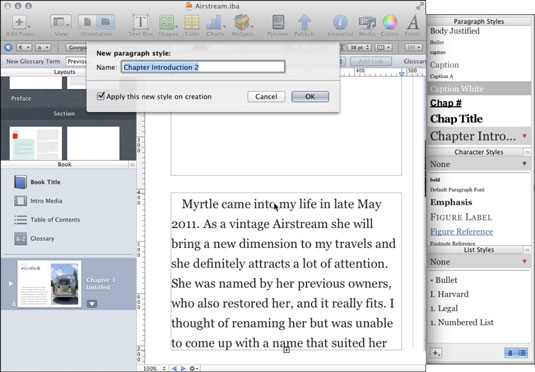Viewport: 535px width, 372px height.
Task: Open the View toolbar menu
Action: point(61,22)
